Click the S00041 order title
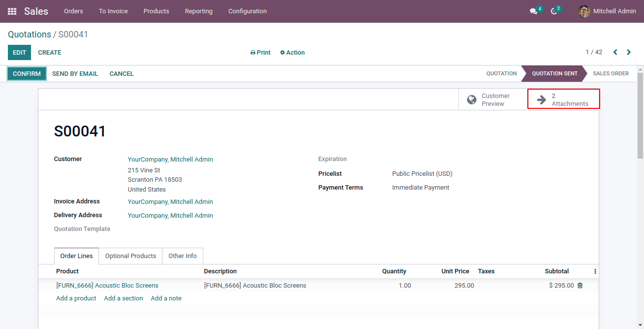The width and height of the screenshot is (644, 329). pyautogui.click(x=80, y=132)
